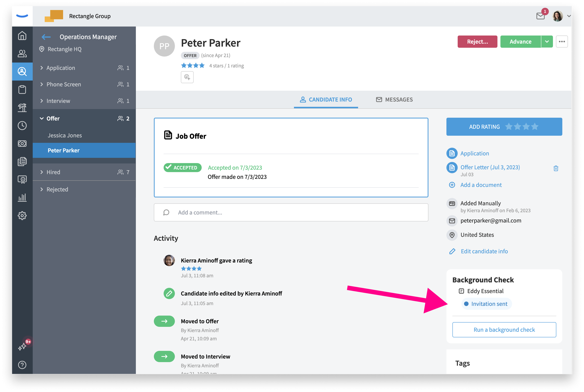Click the Rectangle Group logo
Screen dimensions: 584x392
tap(54, 16)
